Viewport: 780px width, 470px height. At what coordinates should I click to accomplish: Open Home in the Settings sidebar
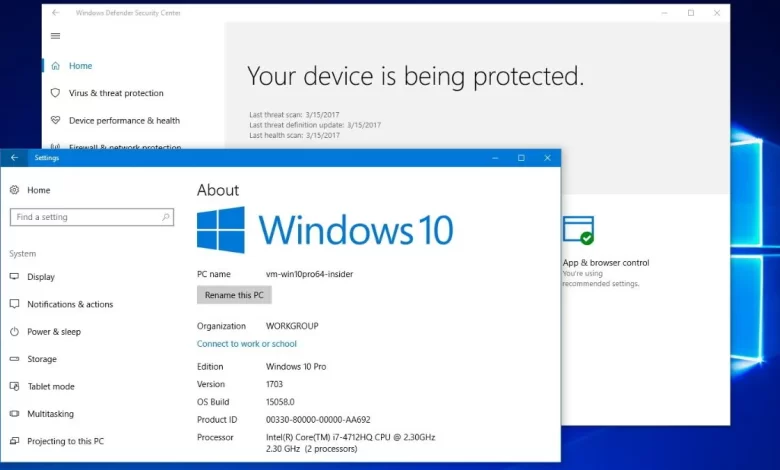point(39,190)
